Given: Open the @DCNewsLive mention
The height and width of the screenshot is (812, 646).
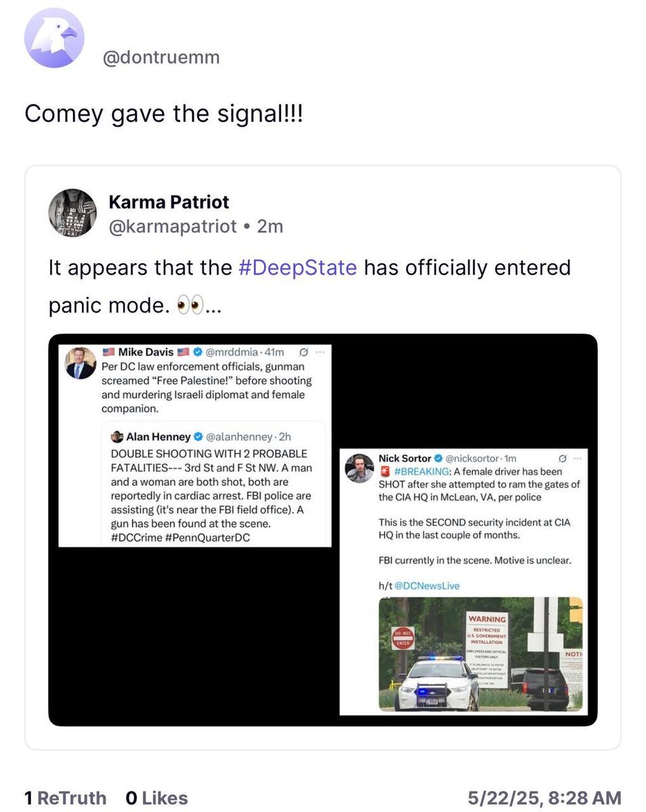Looking at the screenshot, I should (427, 585).
